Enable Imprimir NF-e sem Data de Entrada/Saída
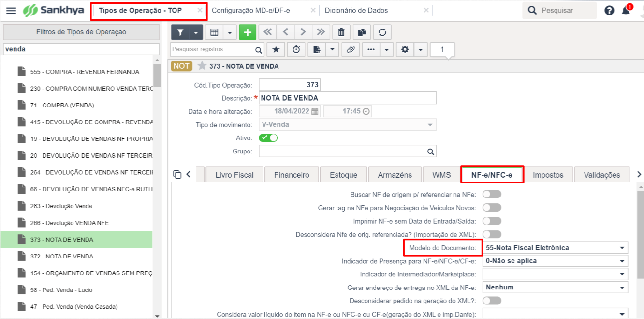This screenshot has width=644, height=319. coord(492,221)
